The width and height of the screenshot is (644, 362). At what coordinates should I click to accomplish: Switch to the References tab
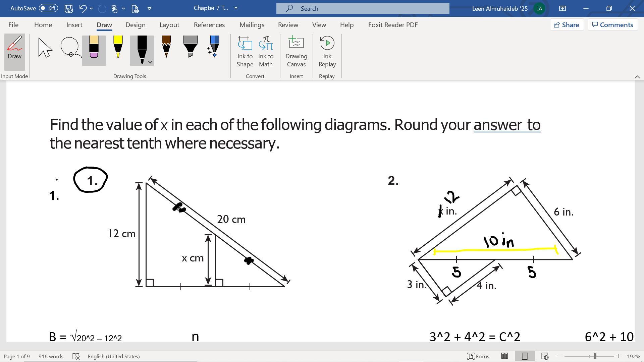[x=209, y=24]
